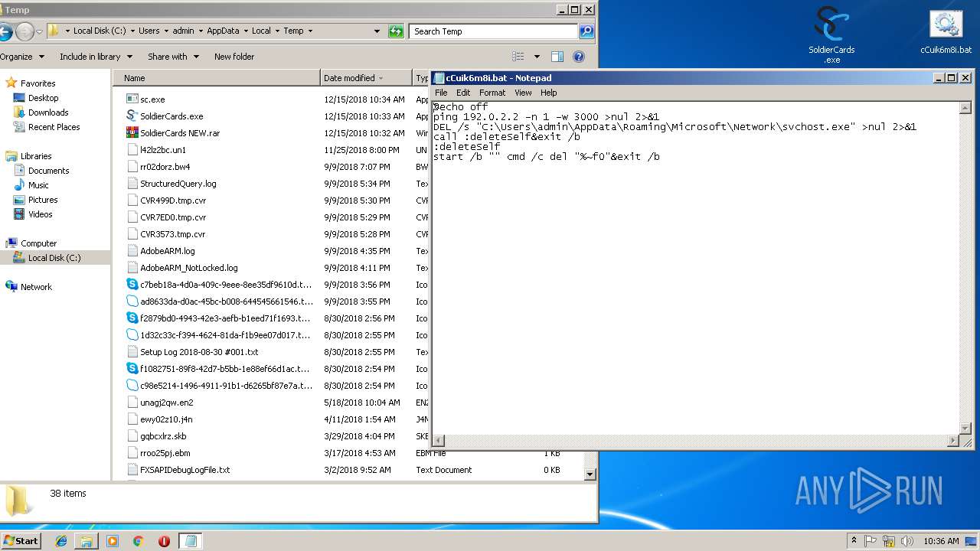The height and width of the screenshot is (551, 980).
Task: Open the SoldierCards.exe desktop shortcut
Action: click(831, 35)
